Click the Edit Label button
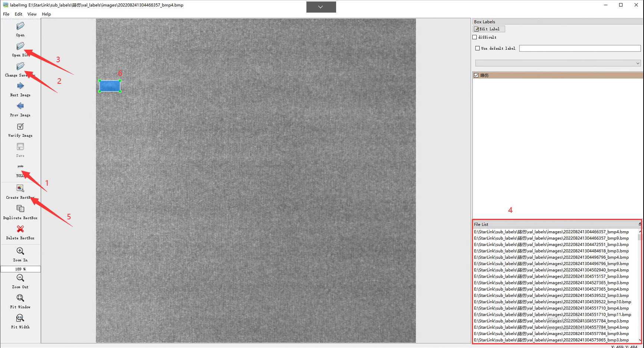The image size is (644, 348). tap(489, 29)
